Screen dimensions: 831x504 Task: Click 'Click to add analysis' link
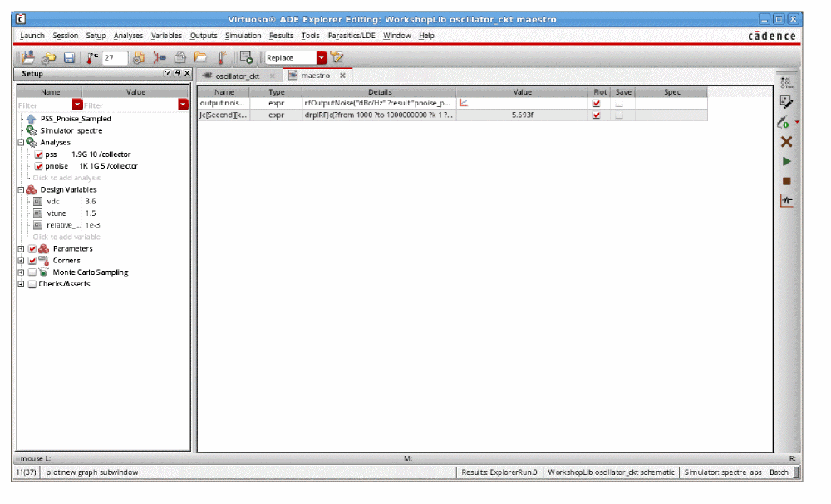click(x=66, y=178)
